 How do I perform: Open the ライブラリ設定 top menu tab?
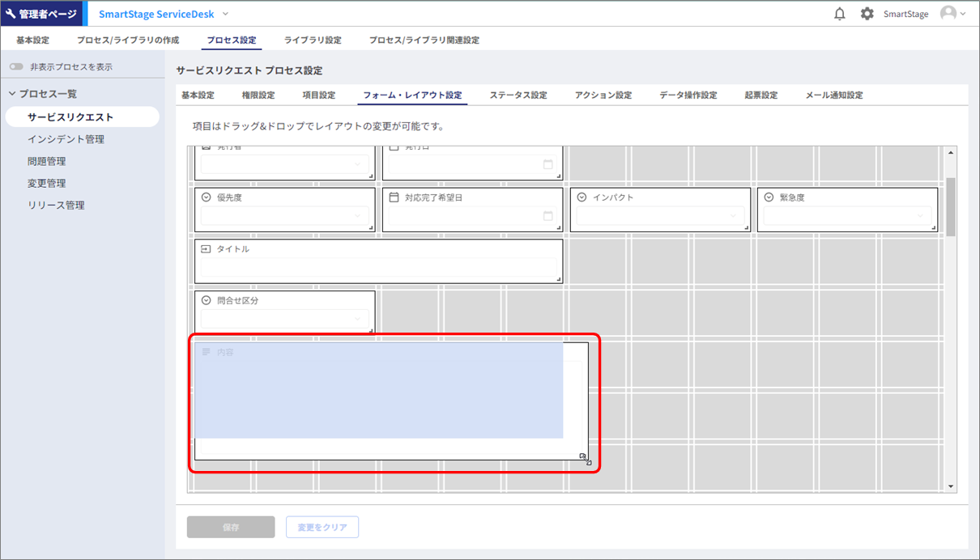(313, 40)
